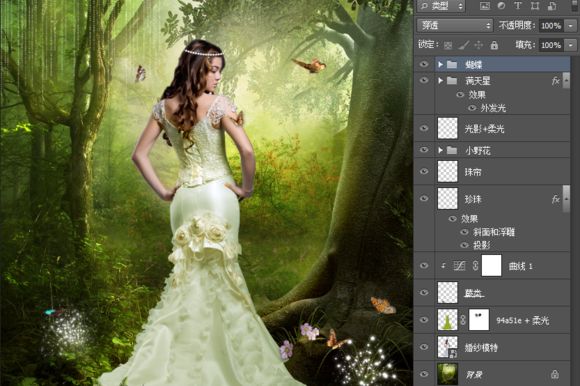Viewport: 580px width, 386px height.
Task: Click the 蝴蝶 group folder icon
Action: [x=452, y=65]
